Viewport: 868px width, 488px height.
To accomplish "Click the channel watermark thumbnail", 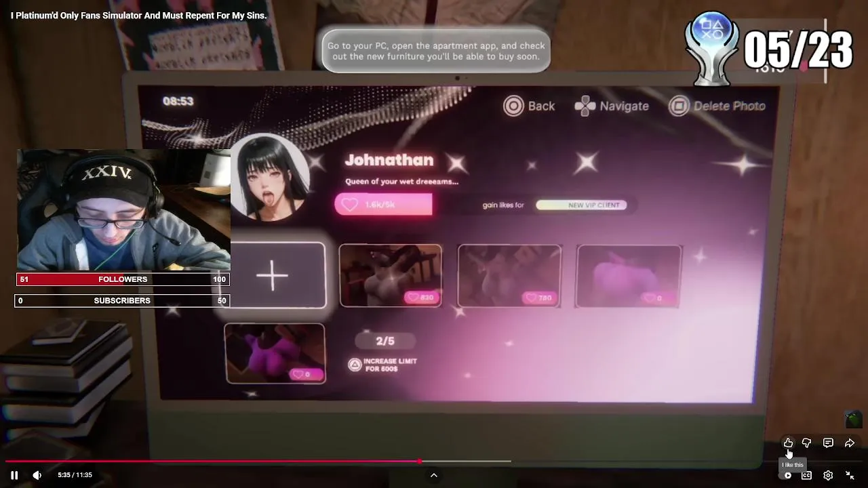I will [x=853, y=420].
